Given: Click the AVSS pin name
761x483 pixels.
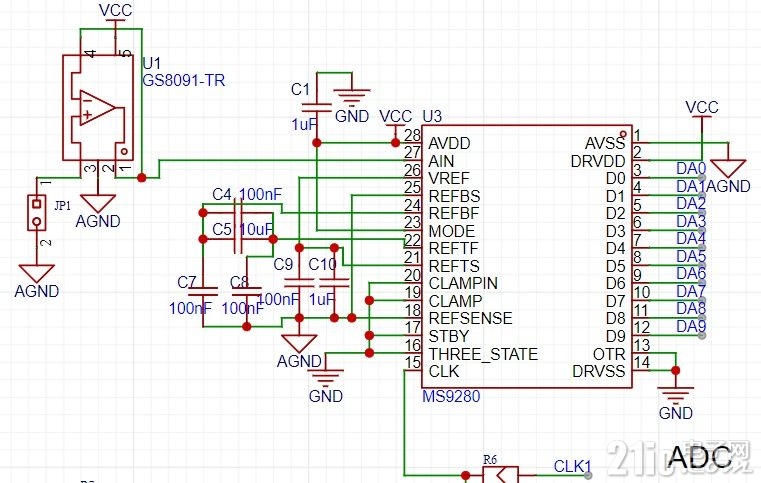Looking at the screenshot, I should (605, 144).
